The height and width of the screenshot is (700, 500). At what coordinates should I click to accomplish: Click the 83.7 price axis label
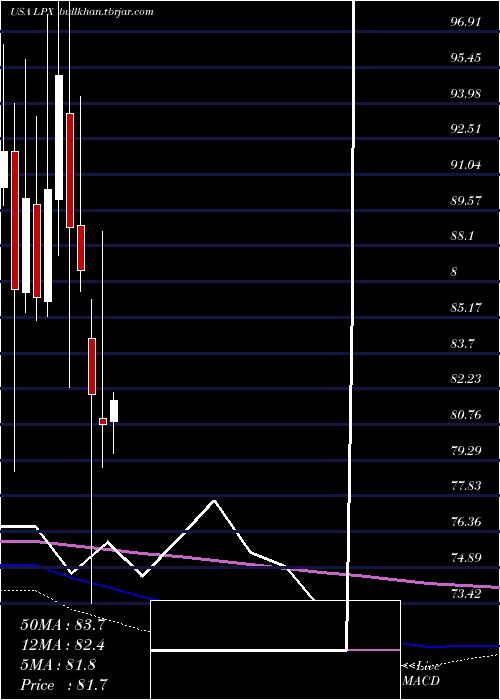click(x=462, y=344)
